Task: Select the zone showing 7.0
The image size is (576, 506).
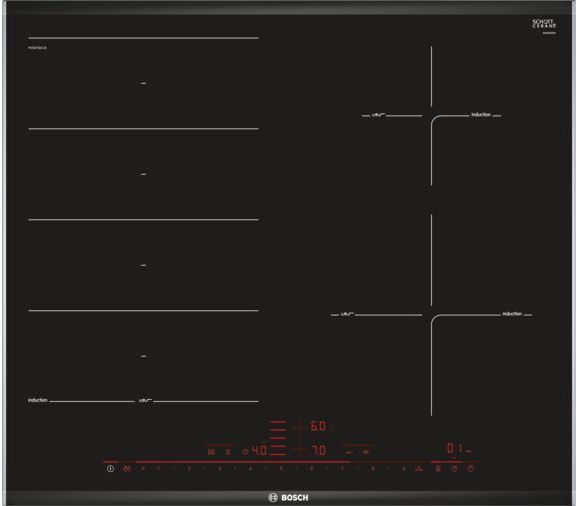Action: tap(319, 450)
